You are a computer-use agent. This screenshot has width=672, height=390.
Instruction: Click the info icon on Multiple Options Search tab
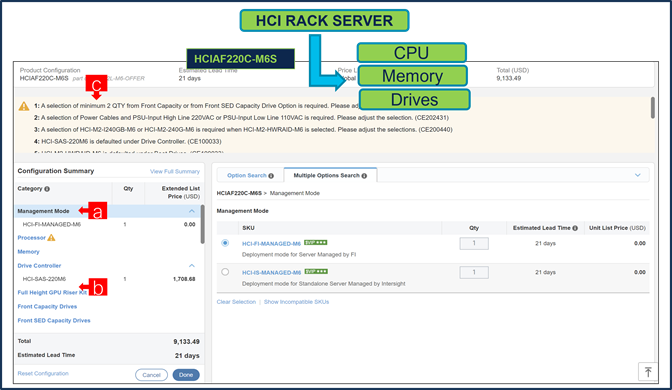pyautogui.click(x=364, y=176)
